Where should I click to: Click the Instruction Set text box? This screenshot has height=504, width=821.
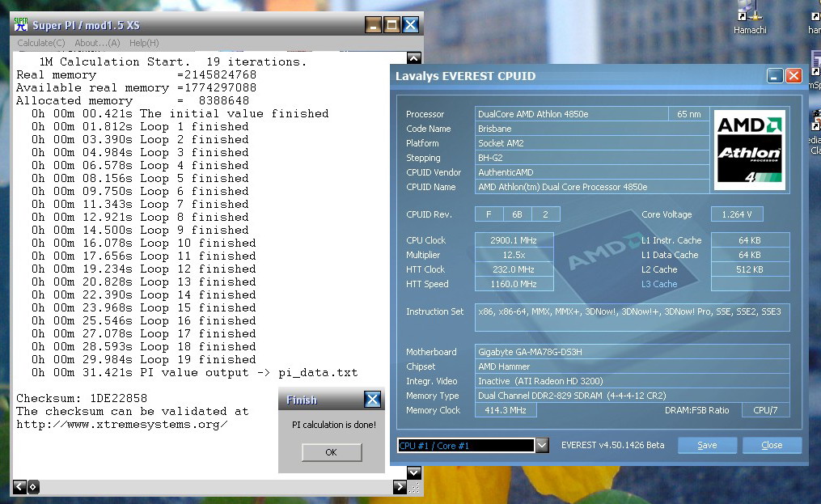632,317
